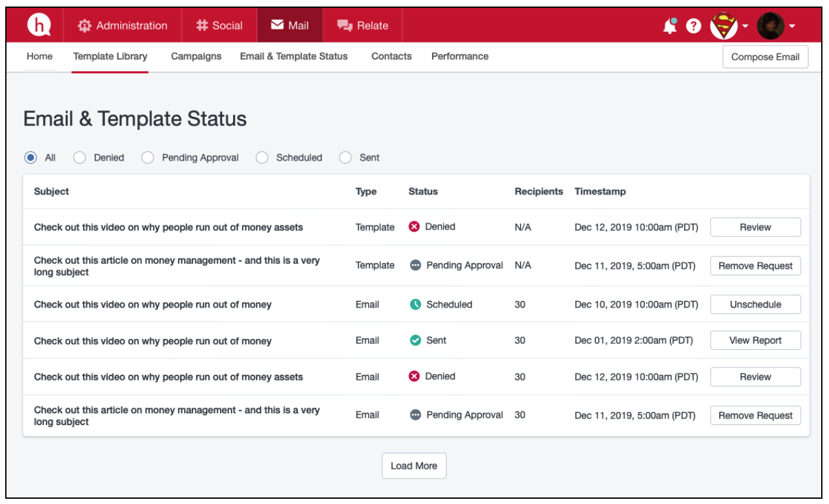
Task: Select the Scheduled radio filter
Action: (x=262, y=157)
